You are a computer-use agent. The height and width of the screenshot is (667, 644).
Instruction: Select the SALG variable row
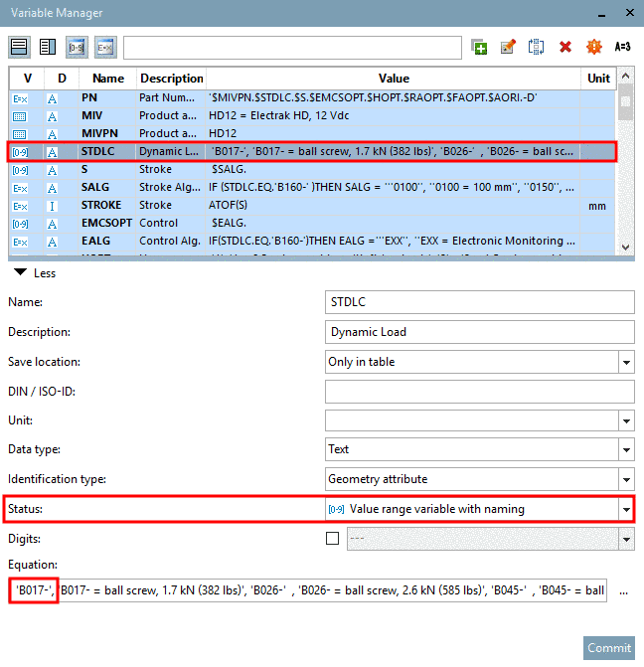click(x=312, y=188)
